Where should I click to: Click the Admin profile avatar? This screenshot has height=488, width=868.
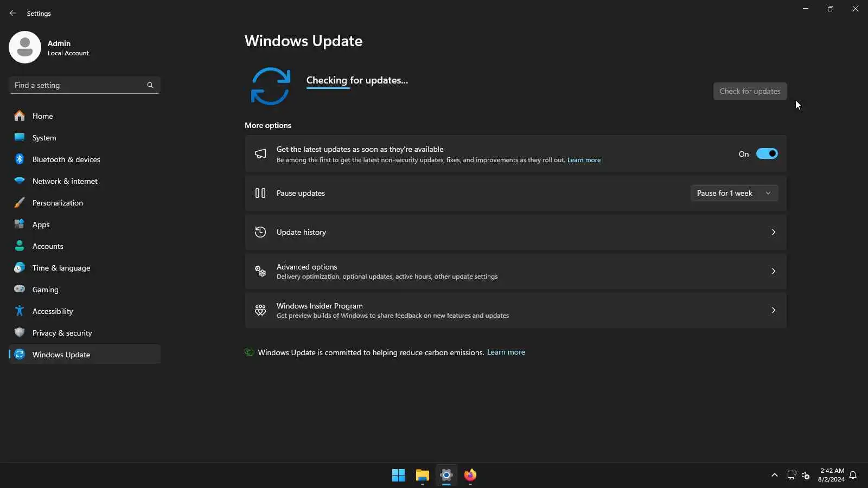coord(25,47)
